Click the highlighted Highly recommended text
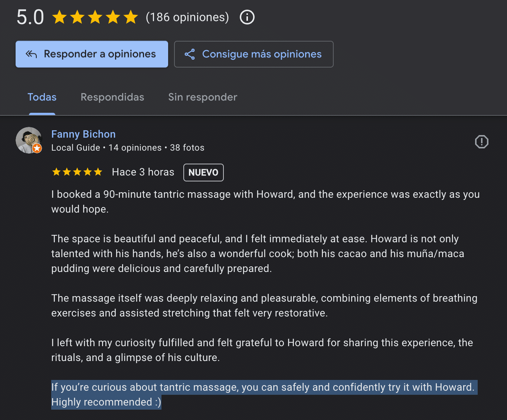Screen dimensions: 507x420 click(x=106, y=402)
